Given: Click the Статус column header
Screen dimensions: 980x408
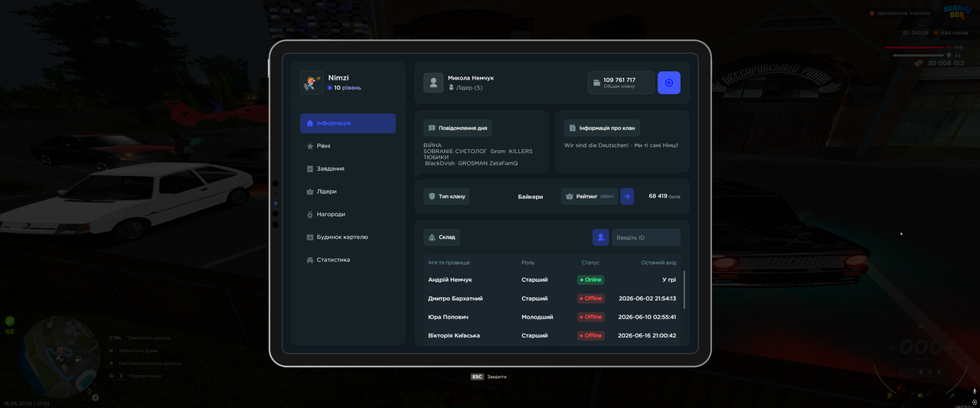Looking at the screenshot, I should (x=590, y=263).
